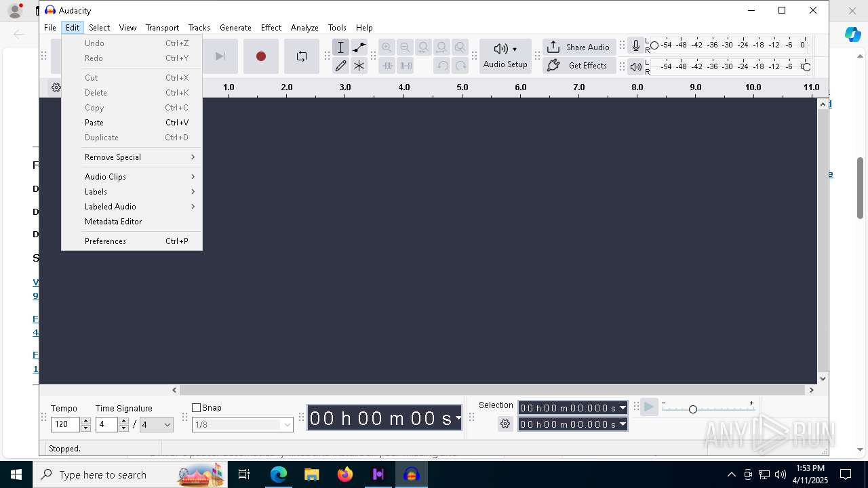Open selection toolbar settings gear
The height and width of the screenshot is (488, 868).
coord(505,424)
